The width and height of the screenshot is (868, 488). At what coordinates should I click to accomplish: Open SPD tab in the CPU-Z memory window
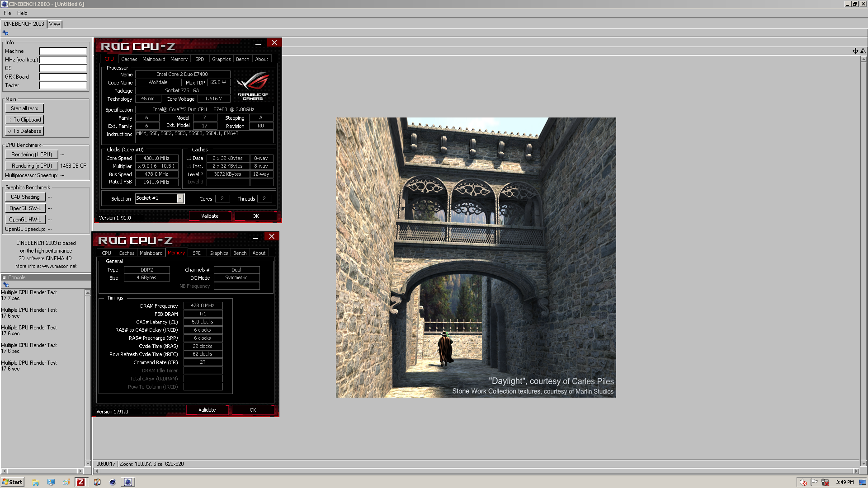coord(197,253)
